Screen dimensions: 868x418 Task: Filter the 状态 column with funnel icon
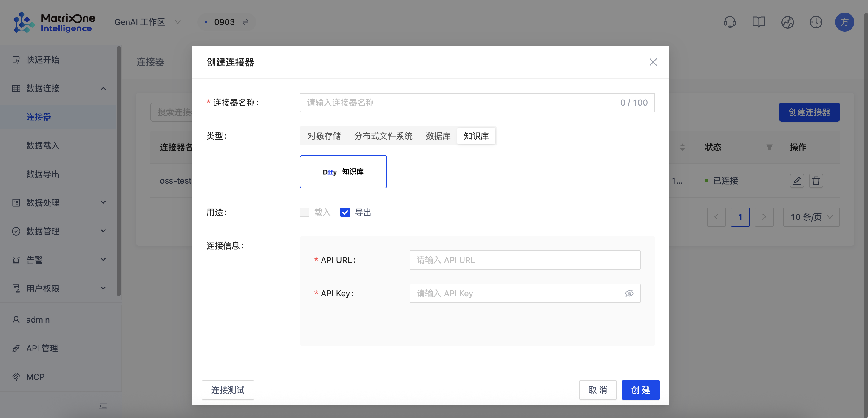point(769,147)
